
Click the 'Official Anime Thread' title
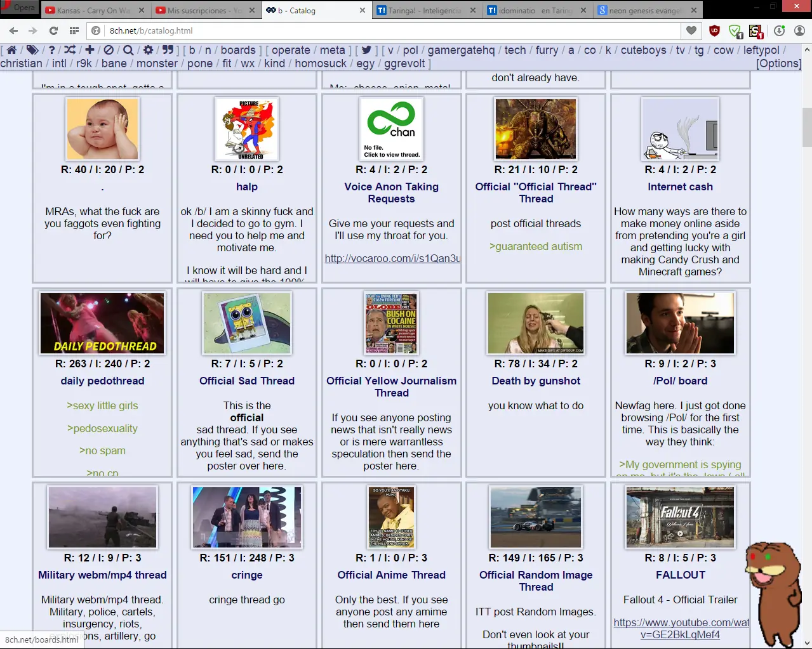391,575
